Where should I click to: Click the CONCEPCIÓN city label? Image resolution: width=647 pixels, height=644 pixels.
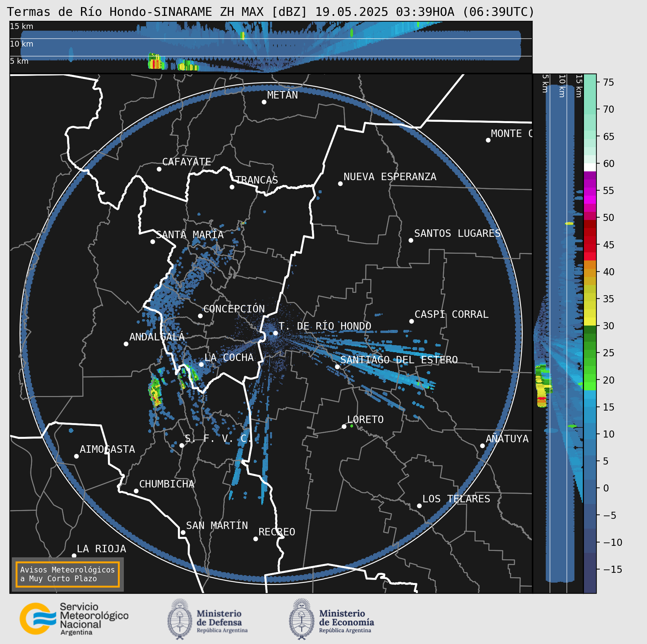[x=234, y=309]
